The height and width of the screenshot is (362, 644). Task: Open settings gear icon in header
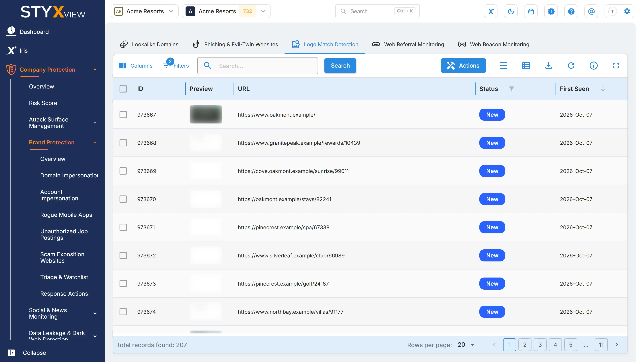tap(627, 11)
